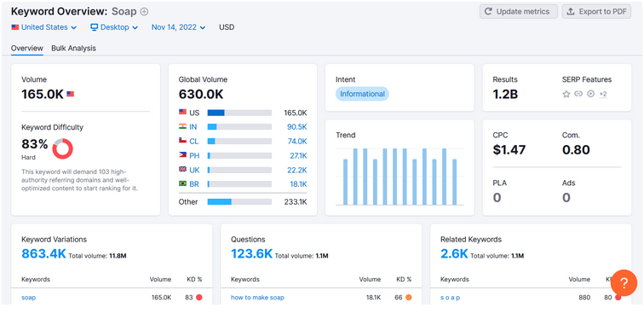Open the 'how to make soap' keyword link

tap(257, 297)
